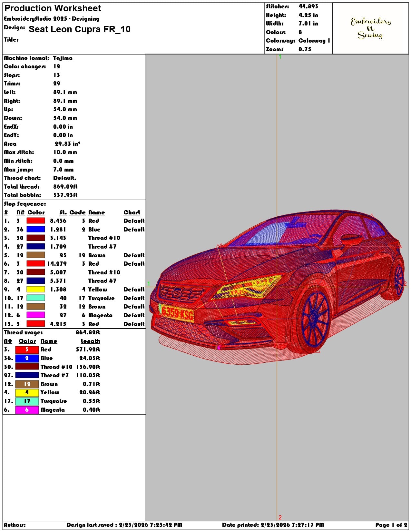Click "EmbroideryStudio 2025 - Designing" text
Image resolution: width=411 pixels, height=532 pixels.
click(x=52, y=19)
